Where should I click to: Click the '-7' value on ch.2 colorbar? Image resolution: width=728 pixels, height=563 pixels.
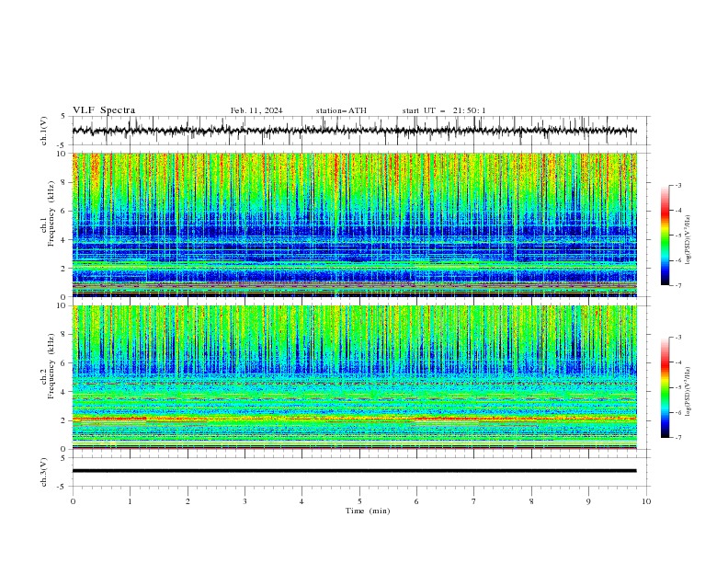click(678, 437)
